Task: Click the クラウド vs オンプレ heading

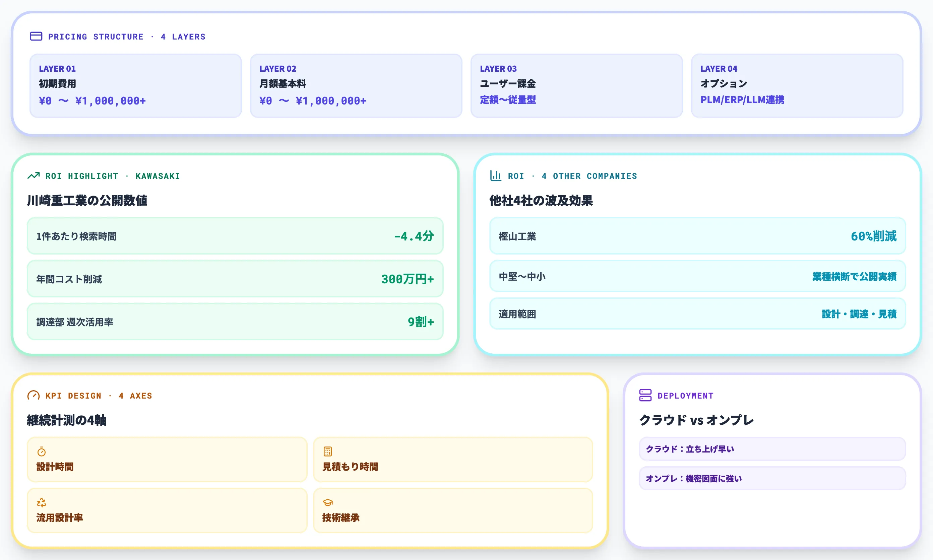Action: tap(696, 420)
